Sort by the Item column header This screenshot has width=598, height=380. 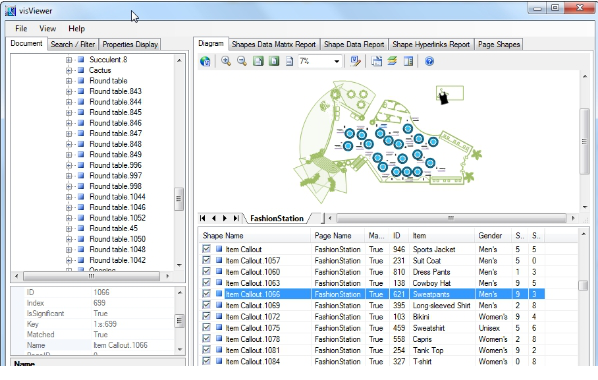(441, 236)
